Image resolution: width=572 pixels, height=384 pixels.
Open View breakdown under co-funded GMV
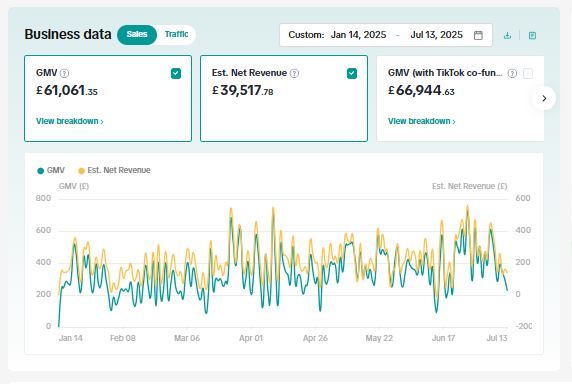(x=422, y=121)
